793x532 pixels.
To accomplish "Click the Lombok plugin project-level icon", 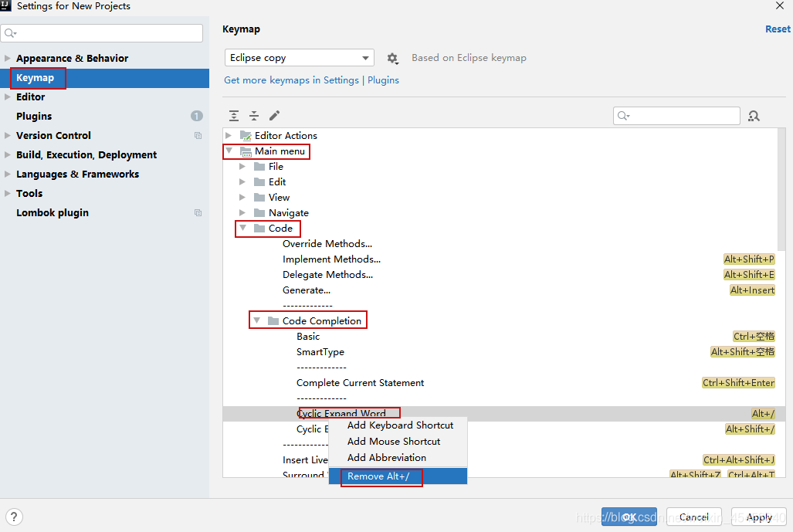I will click(198, 213).
